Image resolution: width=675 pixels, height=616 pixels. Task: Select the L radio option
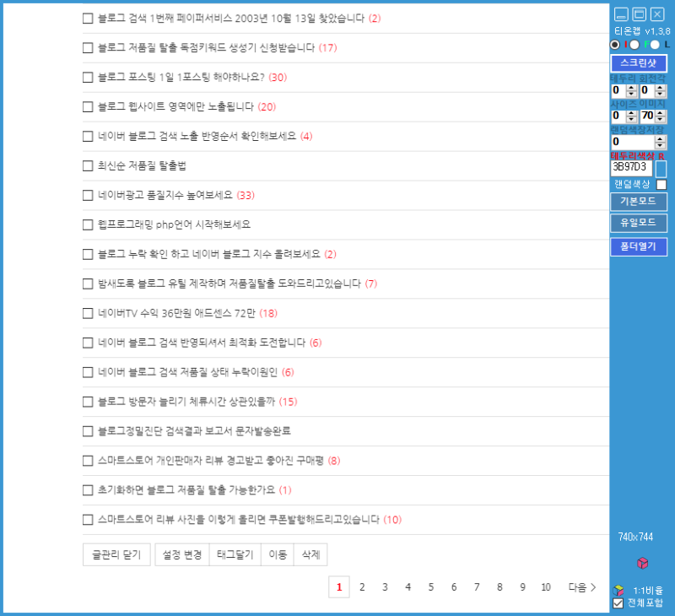(656, 45)
